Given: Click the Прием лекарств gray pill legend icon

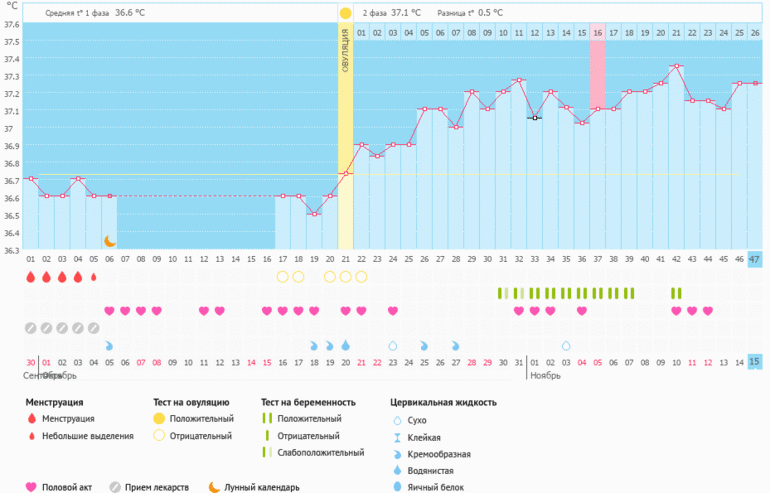Looking at the screenshot, I should click(114, 487).
